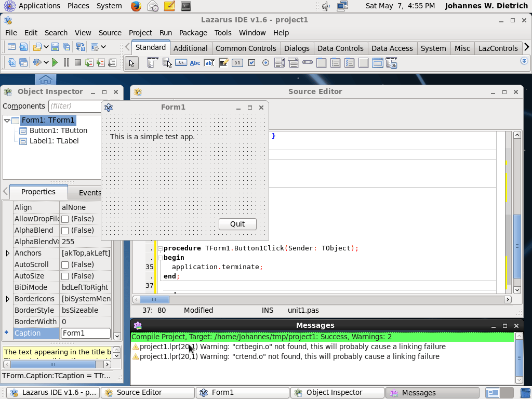Pick the TLabel 'Abc' component icon
The image size is (532, 399).
tap(195, 63)
